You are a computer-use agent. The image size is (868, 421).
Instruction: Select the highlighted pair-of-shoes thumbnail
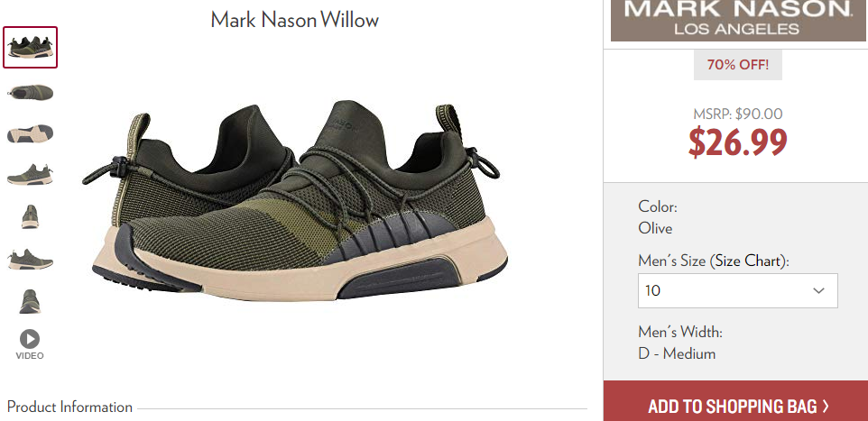pos(30,47)
